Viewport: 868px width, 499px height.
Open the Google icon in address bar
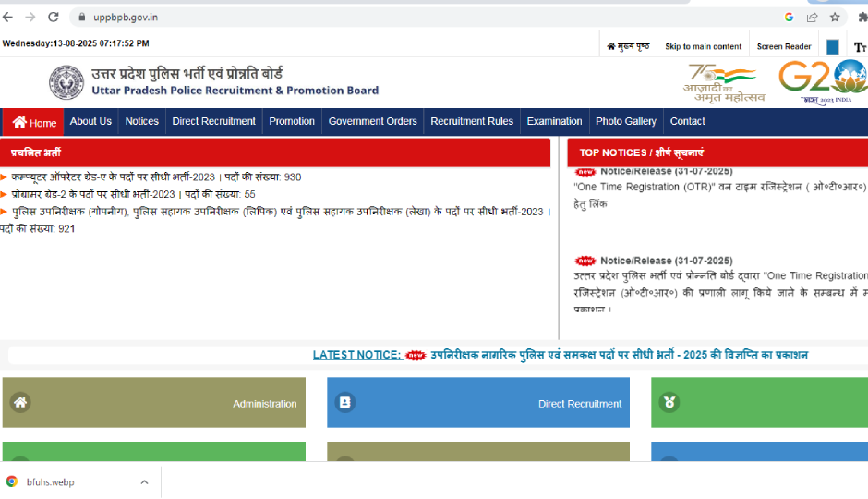pos(789,18)
